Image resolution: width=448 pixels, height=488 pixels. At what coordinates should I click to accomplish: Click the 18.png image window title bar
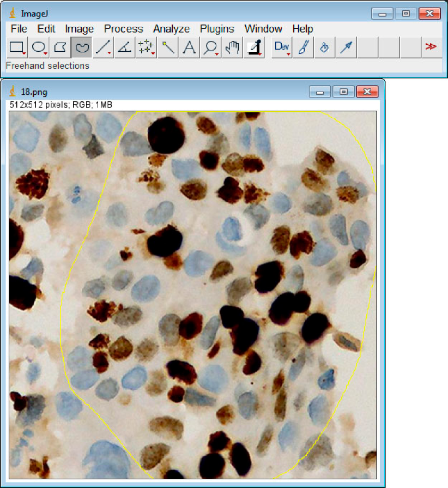click(x=164, y=91)
